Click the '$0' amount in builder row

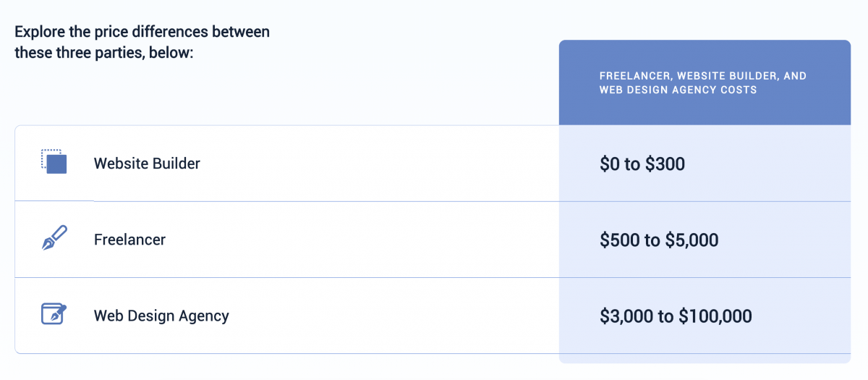click(610, 164)
